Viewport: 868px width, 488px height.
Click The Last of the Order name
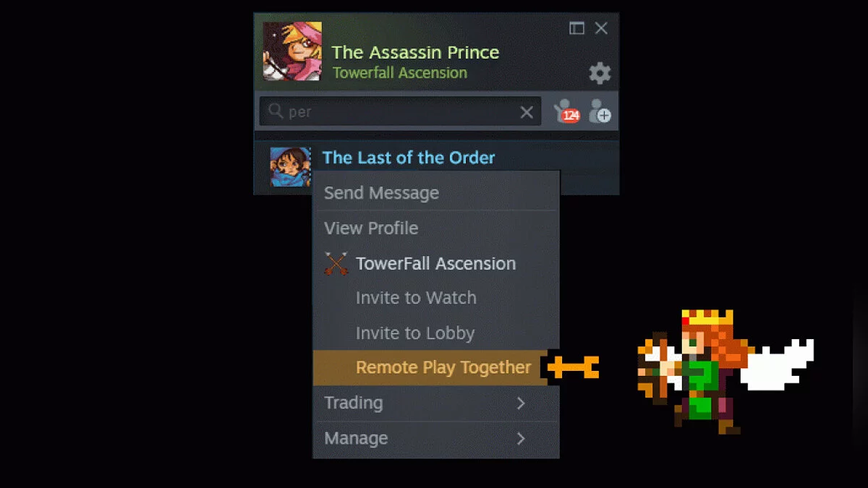[409, 158]
